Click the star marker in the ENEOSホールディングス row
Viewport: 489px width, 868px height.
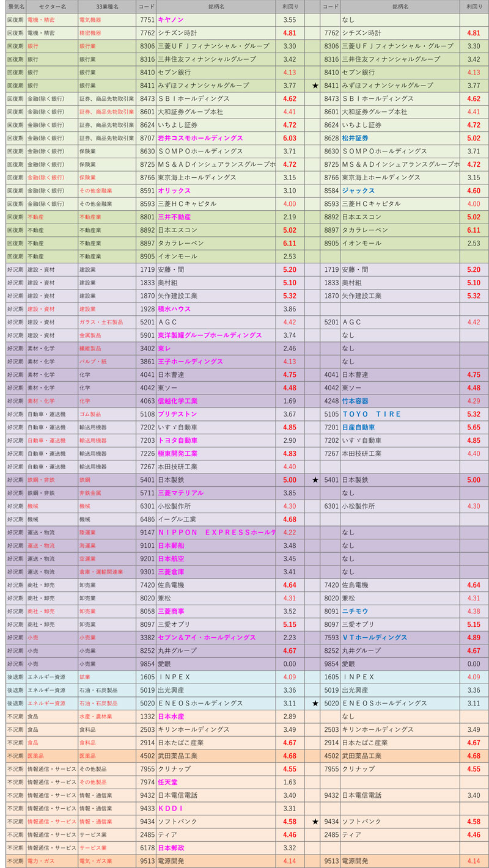pyautogui.click(x=315, y=703)
